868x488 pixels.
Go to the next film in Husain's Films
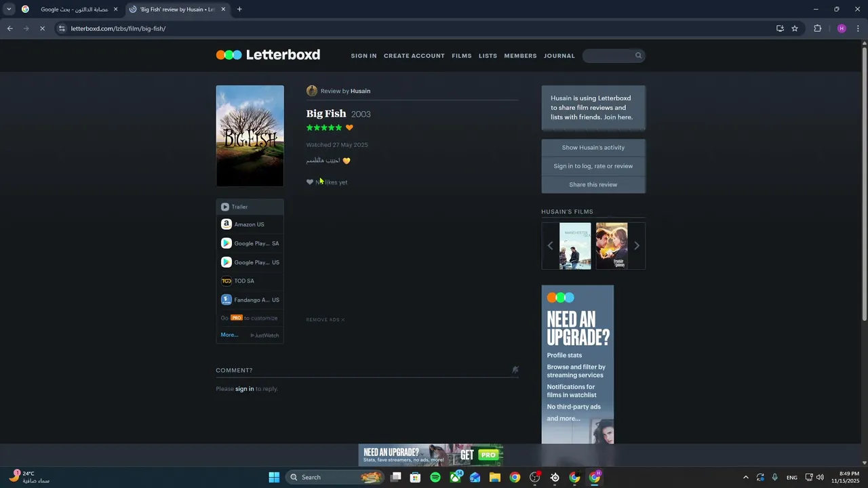pyautogui.click(x=636, y=245)
